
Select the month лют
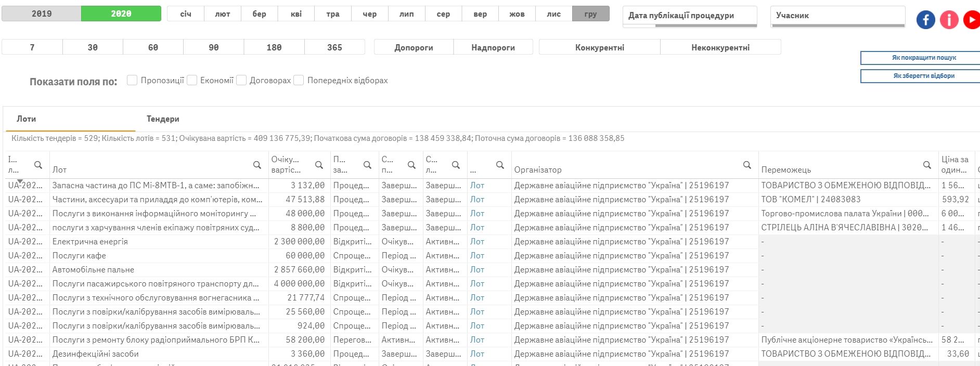[223, 14]
